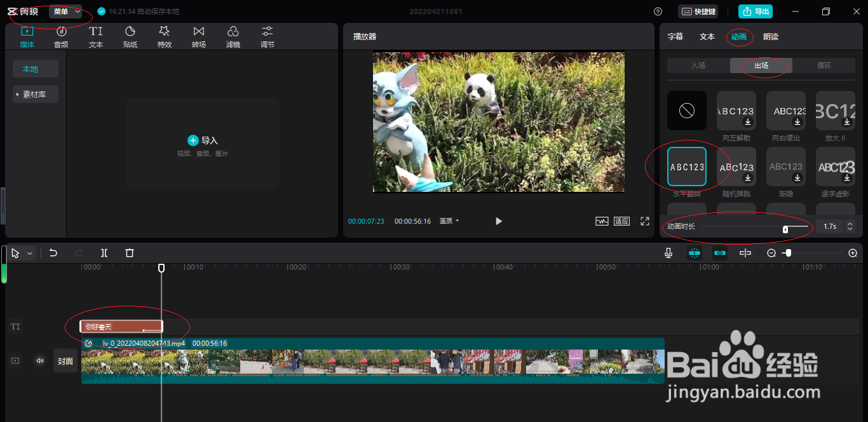Start voice recording with microphone icon
This screenshot has height=422, width=868.
tap(668, 253)
